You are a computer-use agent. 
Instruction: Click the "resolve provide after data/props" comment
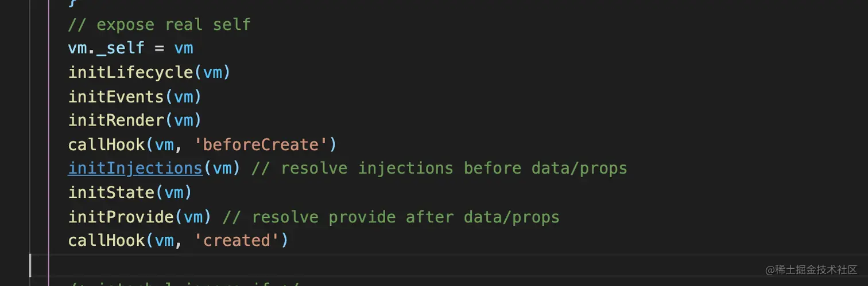pyautogui.click(x=390, y=217)
